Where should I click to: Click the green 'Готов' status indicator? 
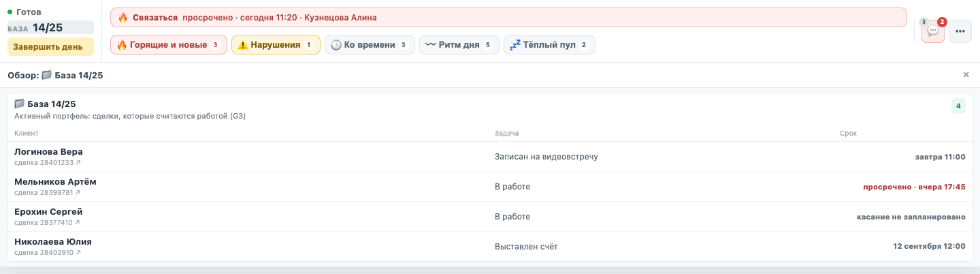point(24,12)
